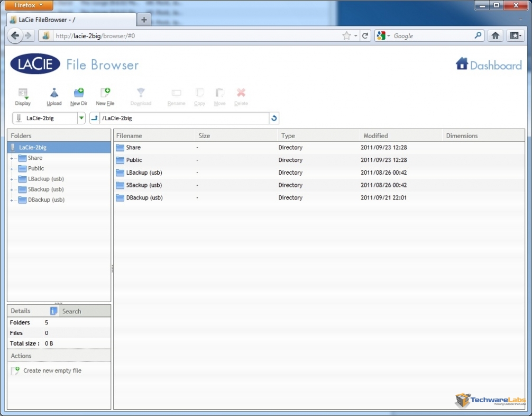
Task: Expand the Share folder in tree
Action: [12, 158]
